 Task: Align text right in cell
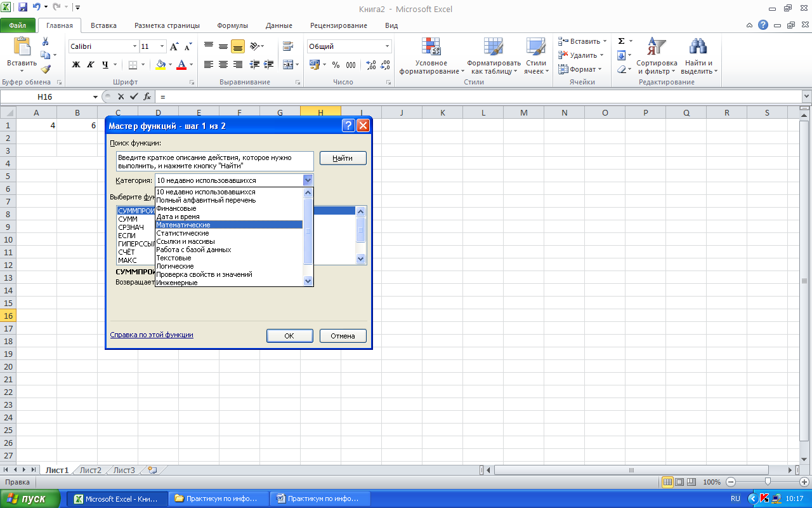click(x=238, y=64)
